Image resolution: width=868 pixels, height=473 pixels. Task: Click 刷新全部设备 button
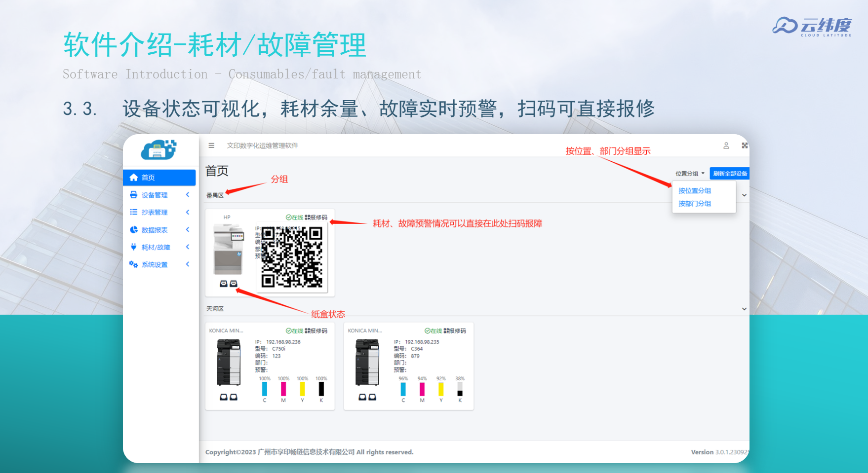click(x=730, y=174)
